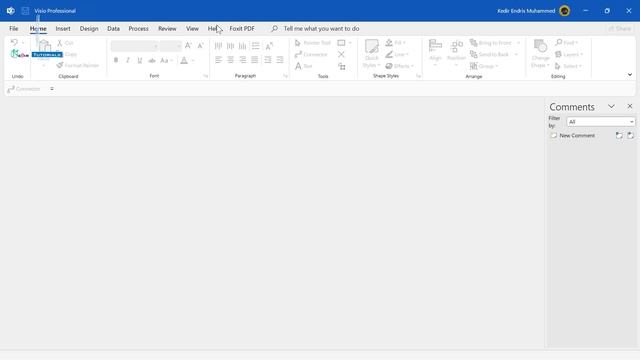The image size is (640, 360).
Task: Center the paragraph
Action: pyautogui.click(x=231, y=60)
